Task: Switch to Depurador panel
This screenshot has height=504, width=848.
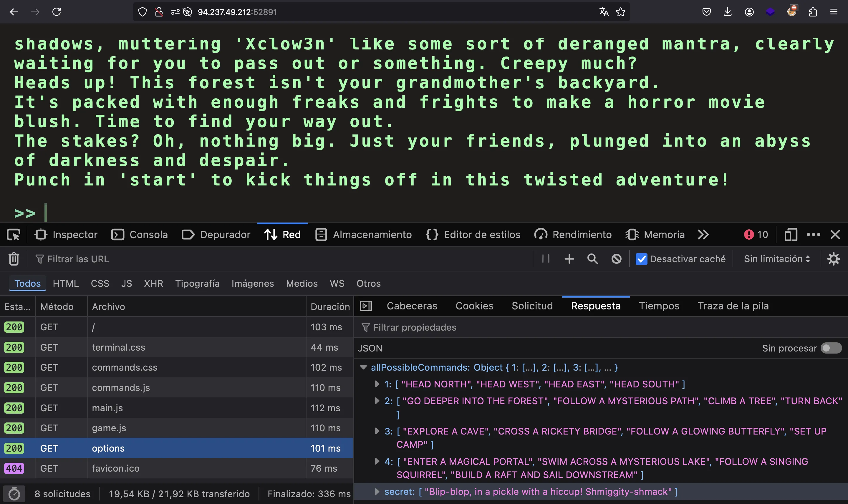Action: tap(225, 234)
